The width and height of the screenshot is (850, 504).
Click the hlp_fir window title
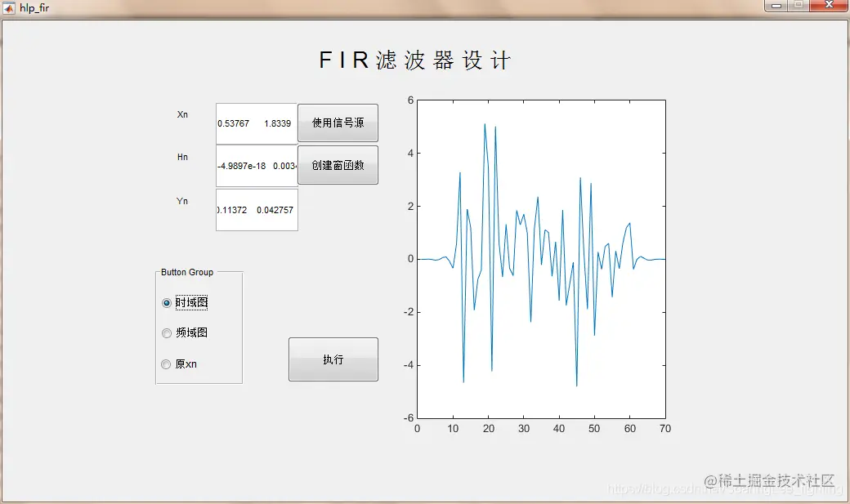pos(34,8)
